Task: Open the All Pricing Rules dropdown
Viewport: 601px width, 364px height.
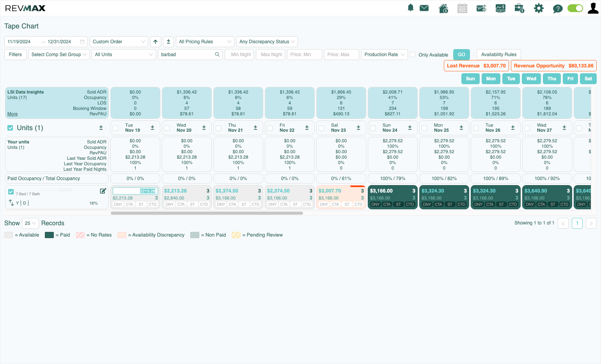Action: (205, 42)
